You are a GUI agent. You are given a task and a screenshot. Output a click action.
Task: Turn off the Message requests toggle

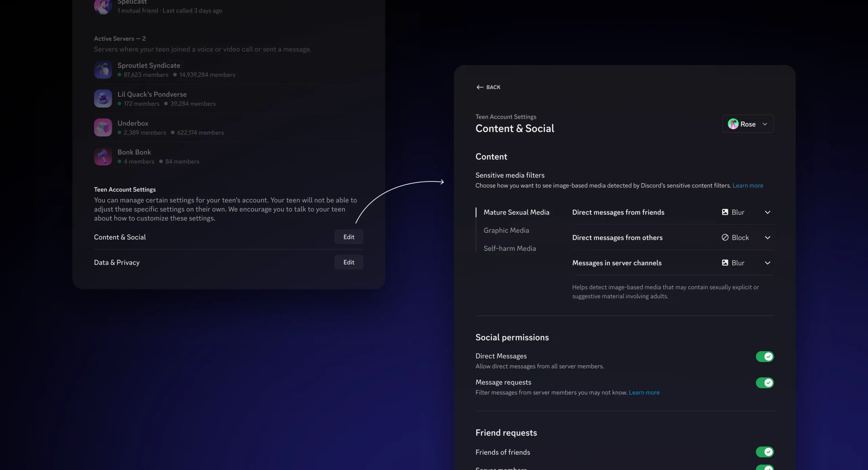765,383
